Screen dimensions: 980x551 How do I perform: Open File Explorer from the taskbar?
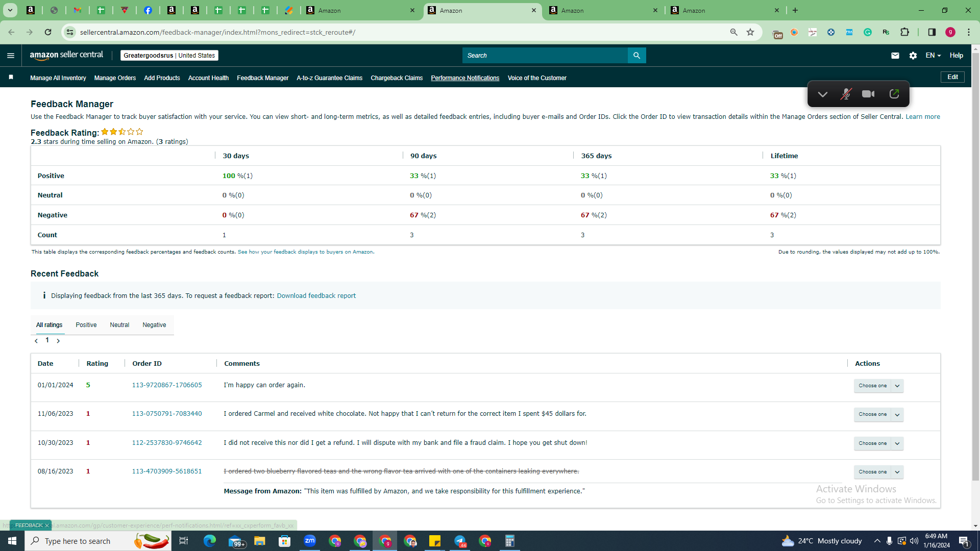pos(260,541)
